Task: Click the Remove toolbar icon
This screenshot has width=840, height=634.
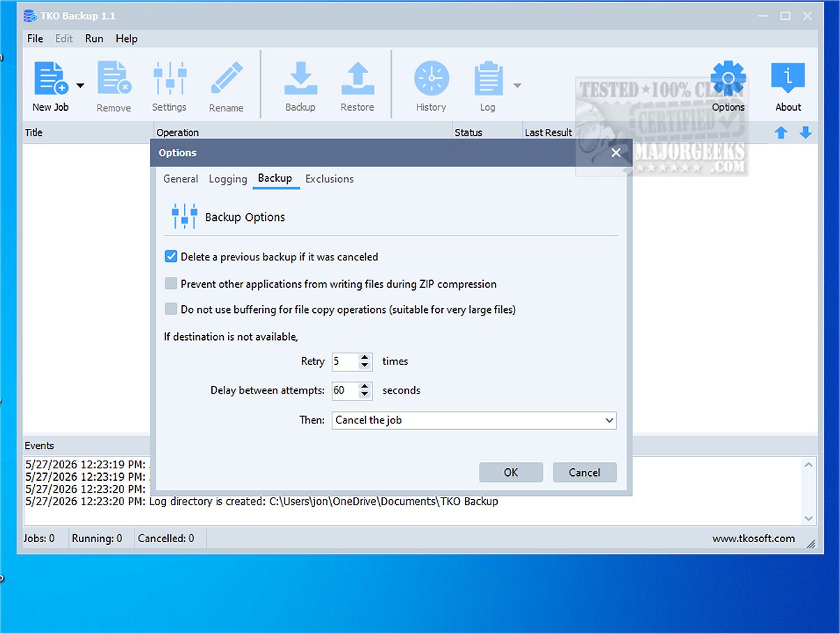Action: 114,78
